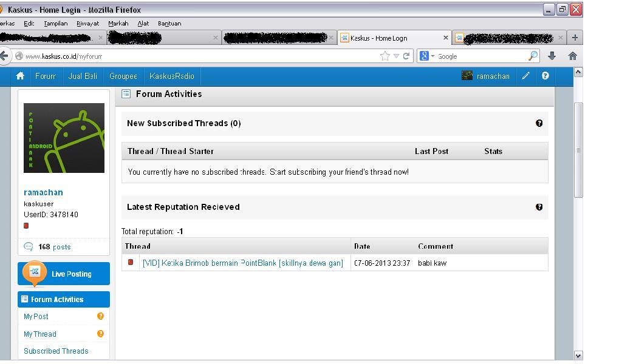Viewport: 622px width, 364px height.
Task: Open the Forum navigation link
Action: coord(45,76)
